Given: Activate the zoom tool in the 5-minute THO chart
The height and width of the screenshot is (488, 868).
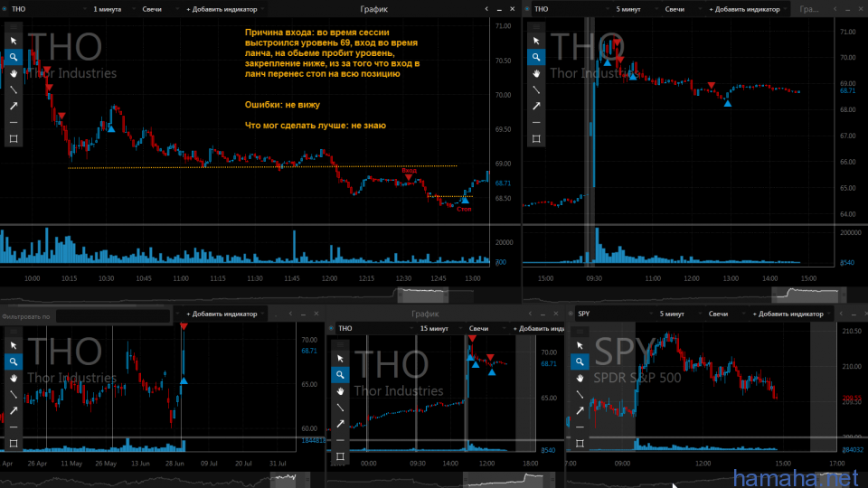Looking at the screenshot, I should (x=536, y=57).
